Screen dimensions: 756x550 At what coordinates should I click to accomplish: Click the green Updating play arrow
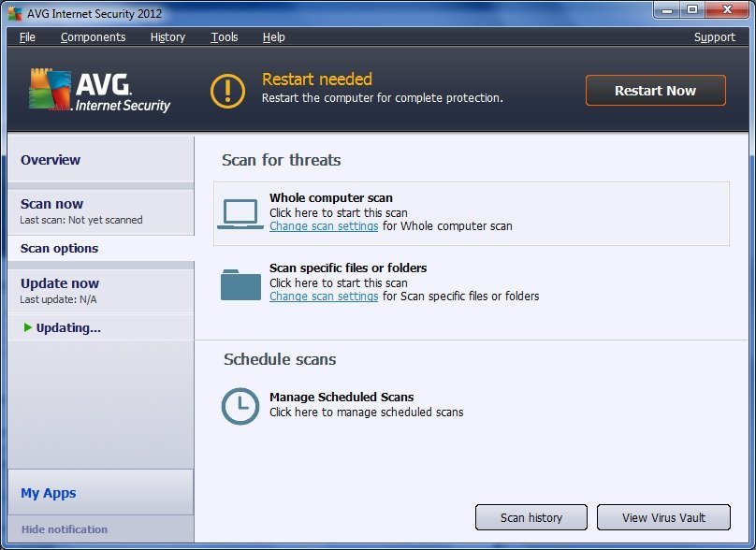(27, 327)
